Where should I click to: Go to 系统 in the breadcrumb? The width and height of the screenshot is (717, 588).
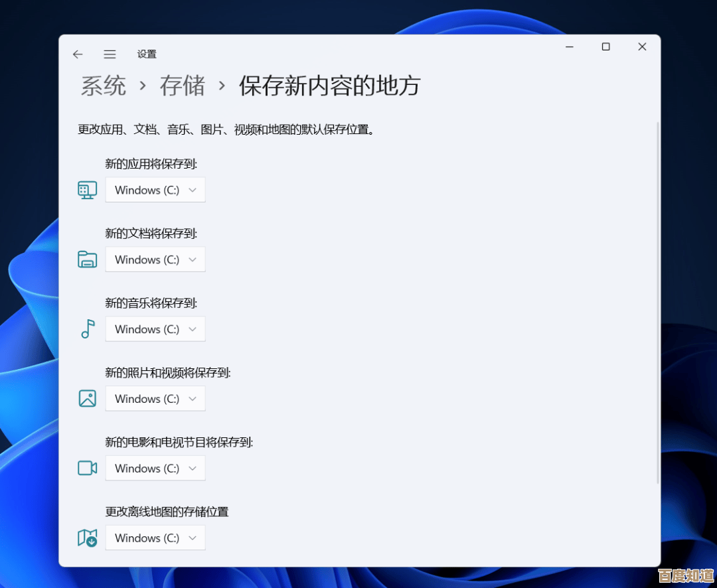point(104,86)
